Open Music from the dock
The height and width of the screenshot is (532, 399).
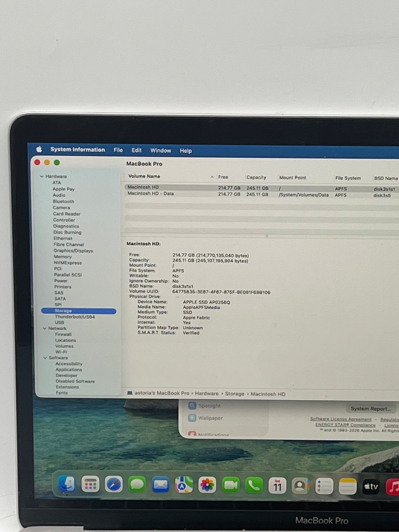pos(393,487)
